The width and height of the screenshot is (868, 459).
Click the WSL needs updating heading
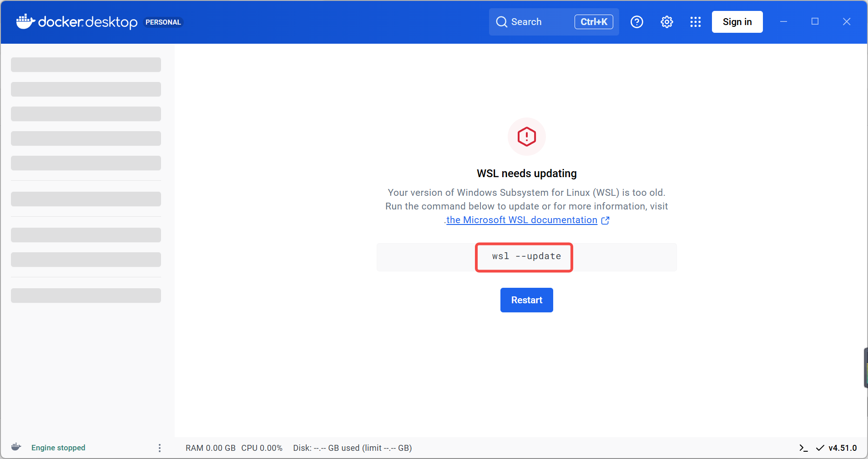click(527, 173)
